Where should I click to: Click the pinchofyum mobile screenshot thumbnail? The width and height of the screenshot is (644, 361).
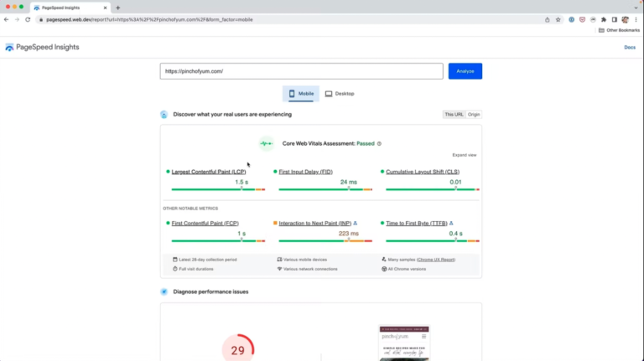(404, 343)
